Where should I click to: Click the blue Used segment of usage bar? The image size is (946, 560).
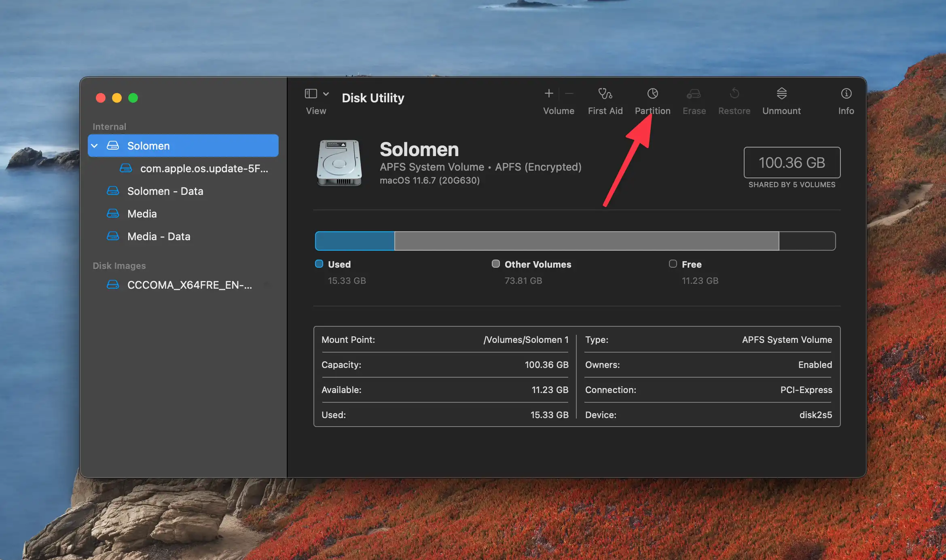[355, 241]
